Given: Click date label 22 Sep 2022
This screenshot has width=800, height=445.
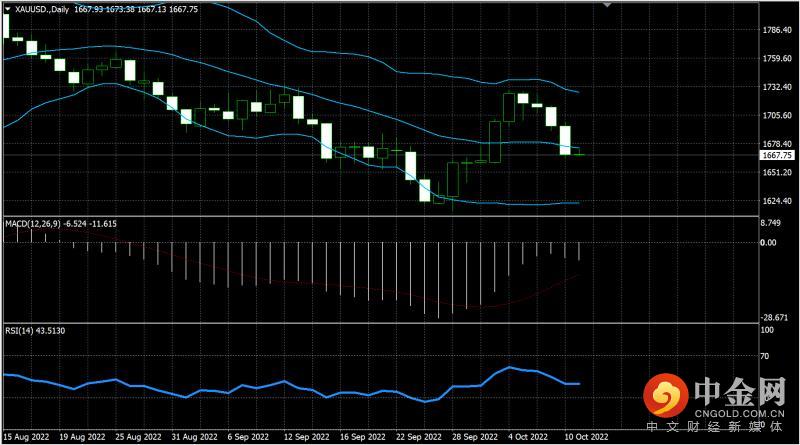Looking at the screenshot, I should coord(419,437).
